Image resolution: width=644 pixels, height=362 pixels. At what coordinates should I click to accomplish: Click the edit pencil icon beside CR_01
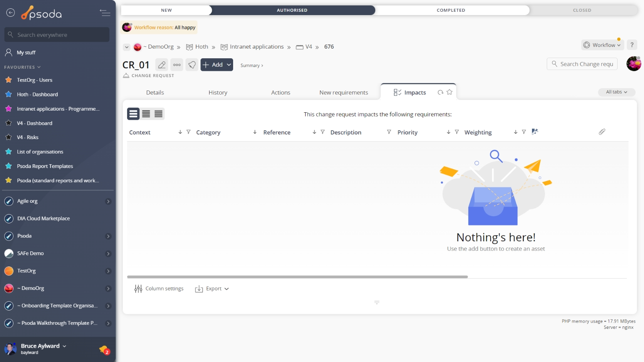[x=162, y=65]
